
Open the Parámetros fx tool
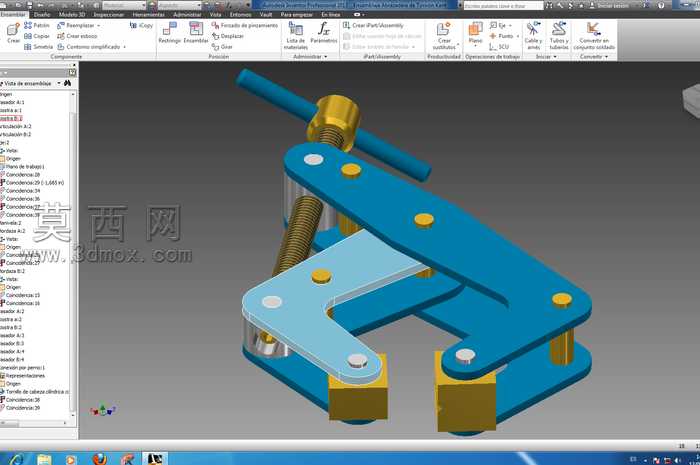click(x=324, y=33)
